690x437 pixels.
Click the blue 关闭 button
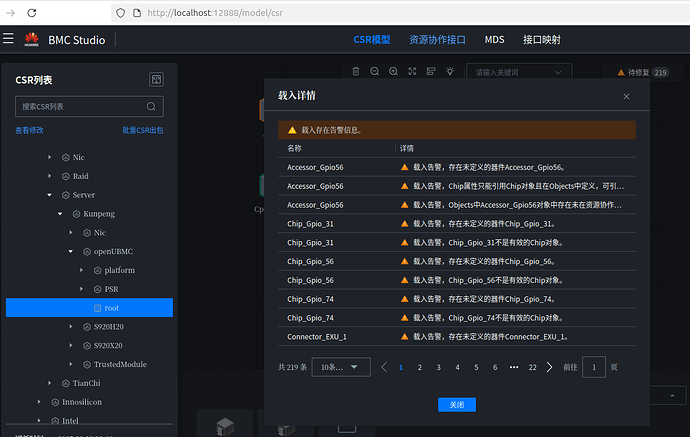pyautogui.click(x=456, y=404)
